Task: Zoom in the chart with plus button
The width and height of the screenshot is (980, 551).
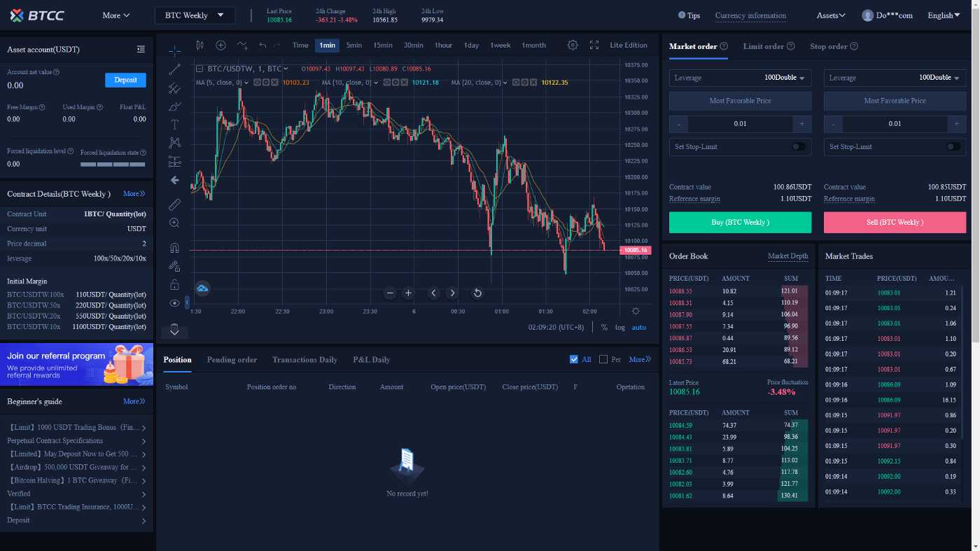Action: [408, 293]
